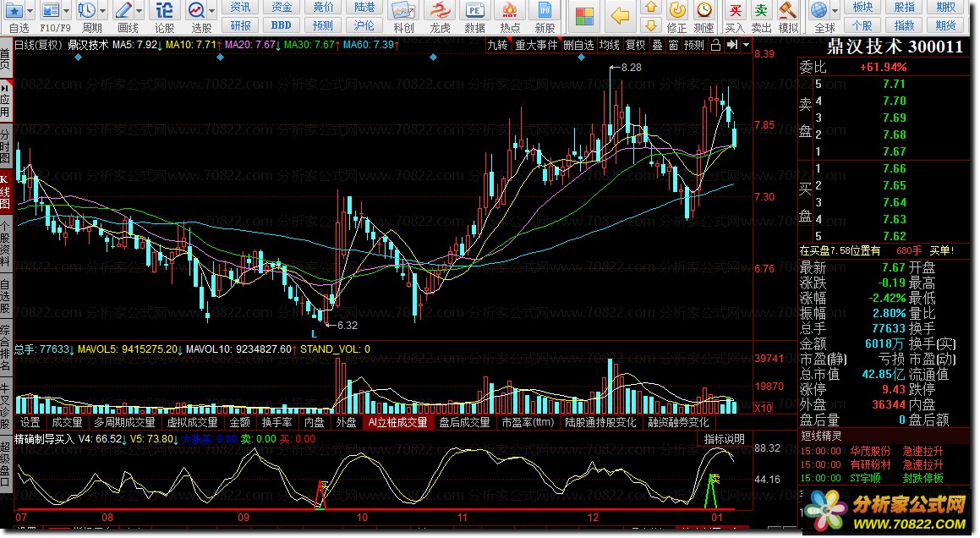Open the 龙虎 dragon-tiger list icon
Screen dimensions: 980x538
click(x=440, y=11)
